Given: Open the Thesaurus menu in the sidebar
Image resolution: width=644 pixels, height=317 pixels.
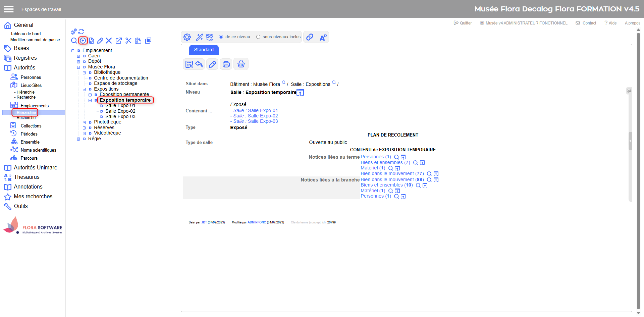Looking at the screenshot, I should tap(26, 177).
